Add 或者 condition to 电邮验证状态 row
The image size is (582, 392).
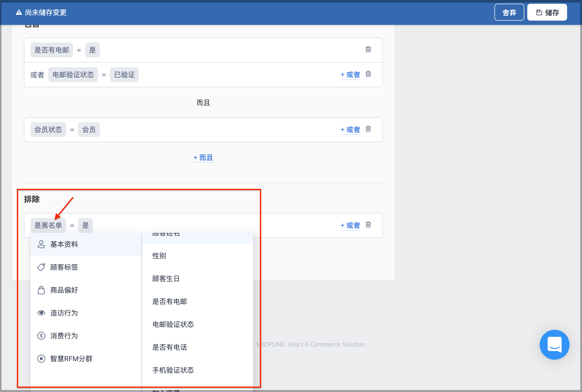click(x=350, y=75)
